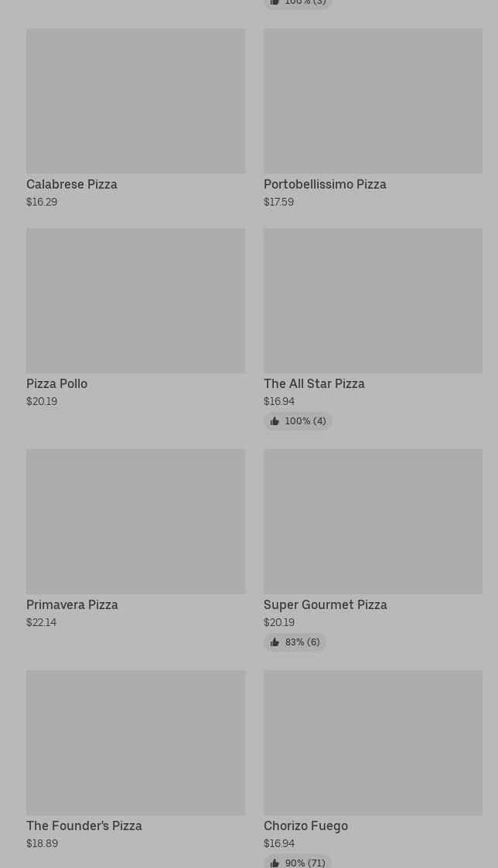The height and width of the screenshot is (868, 498).
Task: Click the Calabrese Pizza title
Action: 72,185
